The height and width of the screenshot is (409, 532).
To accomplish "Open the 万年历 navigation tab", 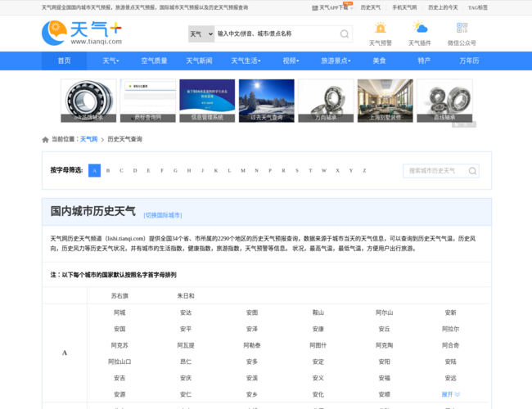I will [469, 61].
